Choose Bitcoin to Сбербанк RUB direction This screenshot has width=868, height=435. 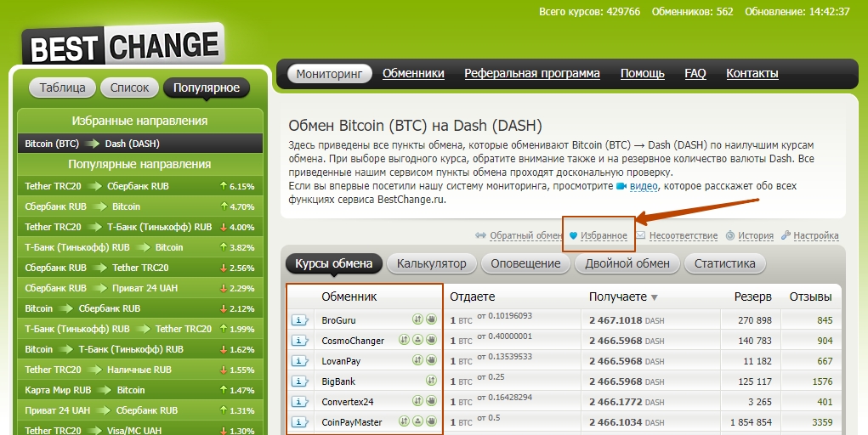click(x=140, y=308)
